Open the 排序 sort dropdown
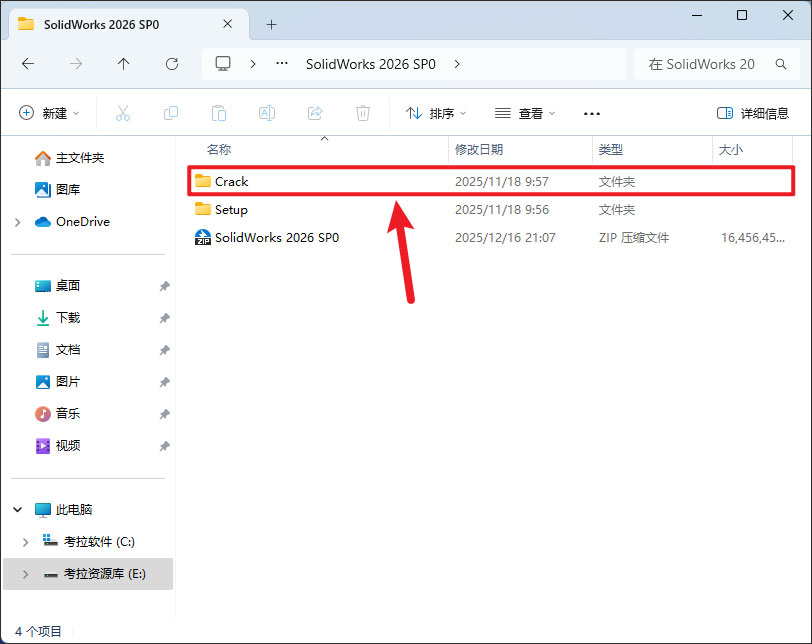The height and width of the screenshot is (644, 812). coord(438,113)
